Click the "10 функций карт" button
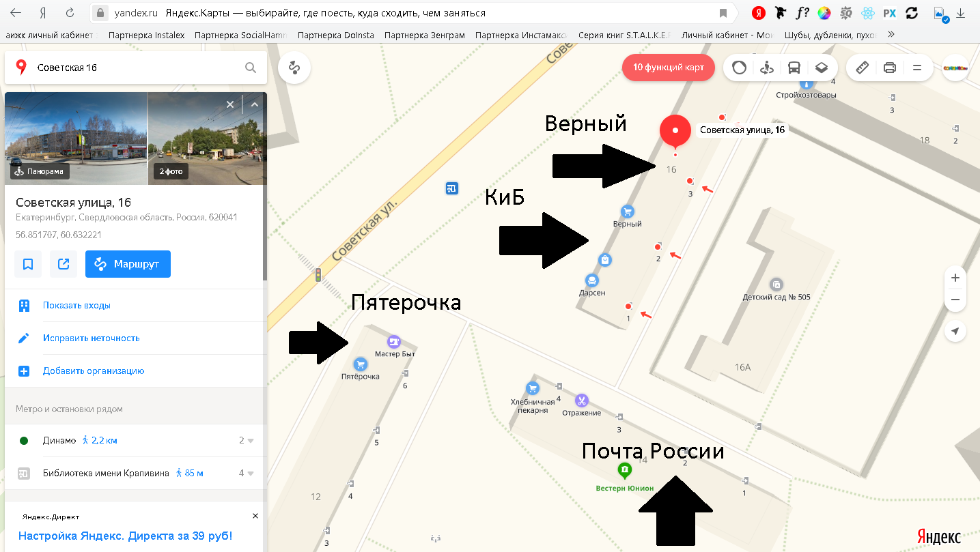Image resolution: width=980 pixels, height=552 pixels. 668,68
